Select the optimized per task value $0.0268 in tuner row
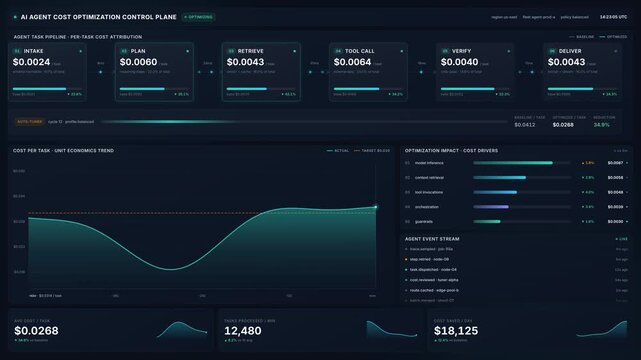 coord(563,125)
